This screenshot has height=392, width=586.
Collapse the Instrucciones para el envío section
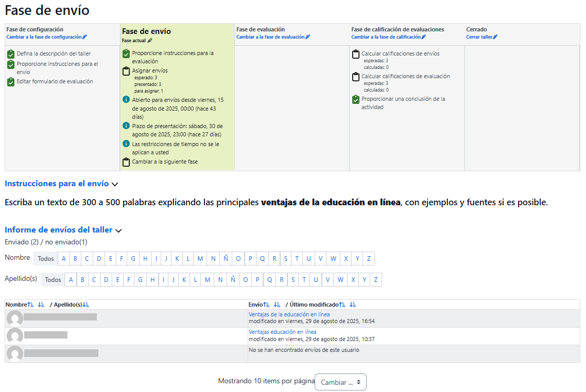click(115, 184)
